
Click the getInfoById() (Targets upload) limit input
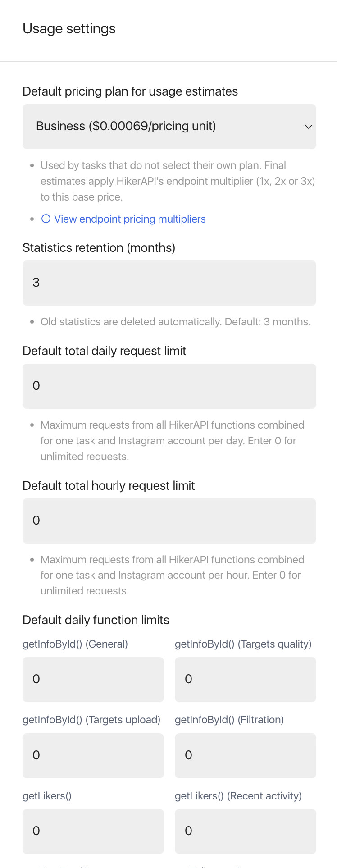[93, 756]
